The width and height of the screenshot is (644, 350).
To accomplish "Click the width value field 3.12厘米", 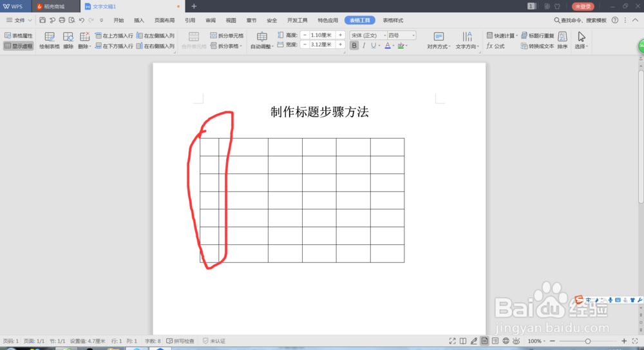I will [323, 44].
